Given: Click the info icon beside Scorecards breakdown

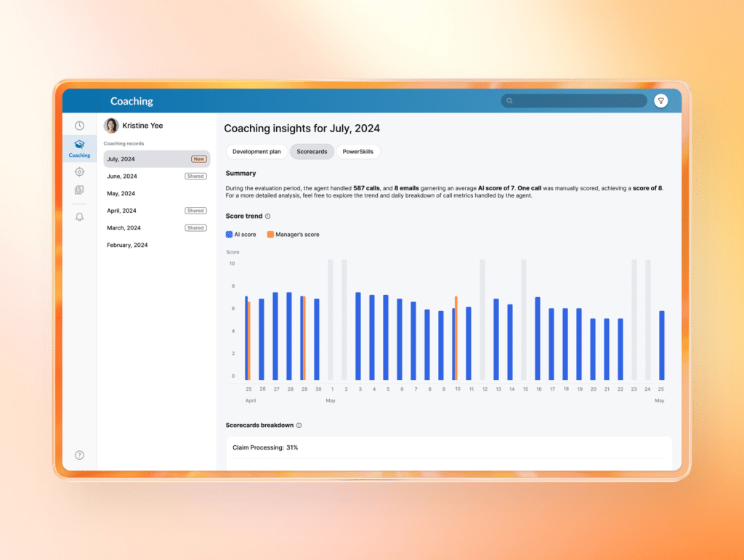Looking at the screenshot, I should (x=299, y=426).
